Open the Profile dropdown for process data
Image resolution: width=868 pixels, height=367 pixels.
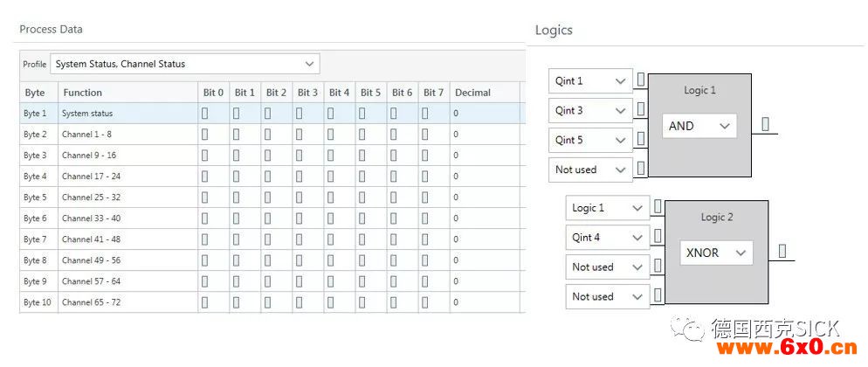185,64
